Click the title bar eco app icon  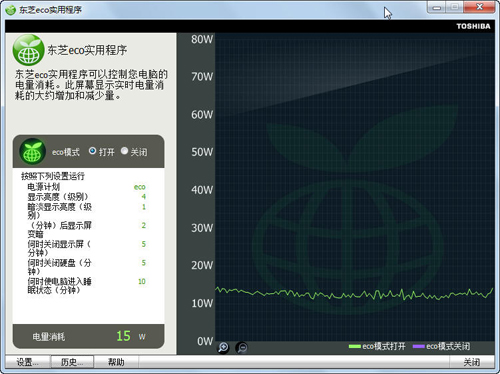pyautogui.click(x=10, y=10)
